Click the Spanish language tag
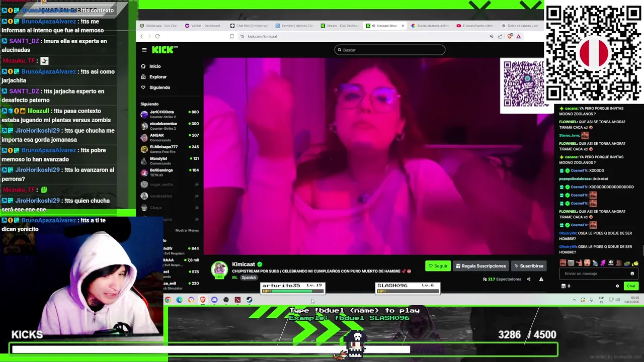Viewport: 644px width, 362px height. pos(249,278)
